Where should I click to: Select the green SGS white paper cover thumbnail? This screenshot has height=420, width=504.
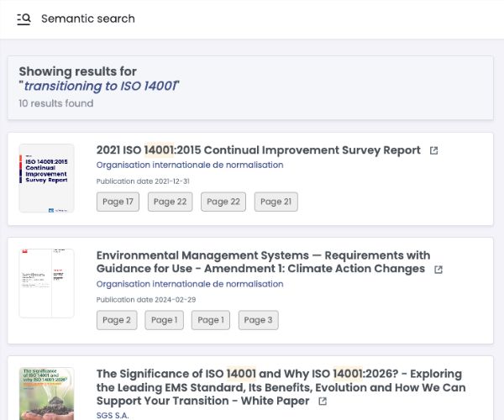[x=46, y=395]
